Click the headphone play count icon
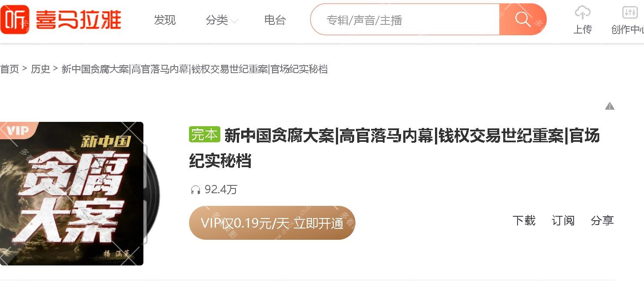The width and height of the screenshot is (644, 282). click(196, 190)
